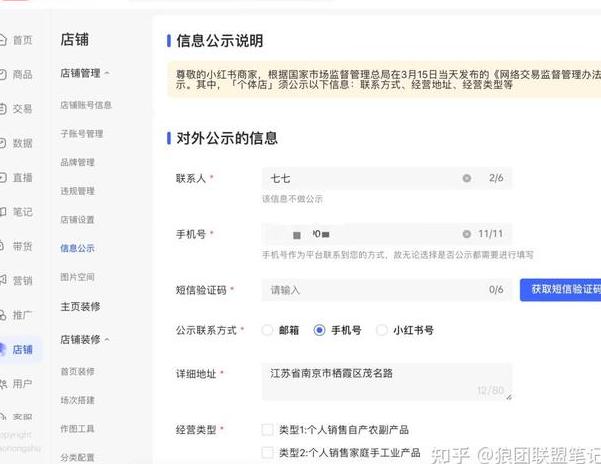
Task: Click 获取短信验证码 button
Action: point(560,290)
